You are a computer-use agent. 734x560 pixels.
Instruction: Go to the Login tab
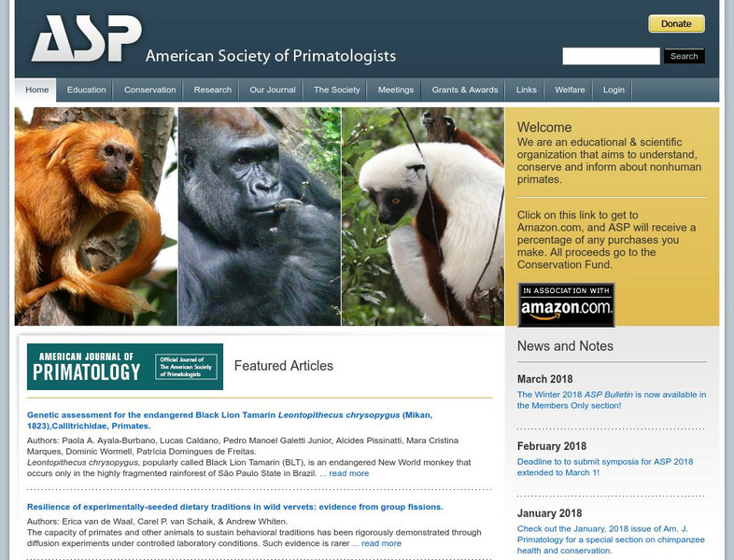[614, 90]
